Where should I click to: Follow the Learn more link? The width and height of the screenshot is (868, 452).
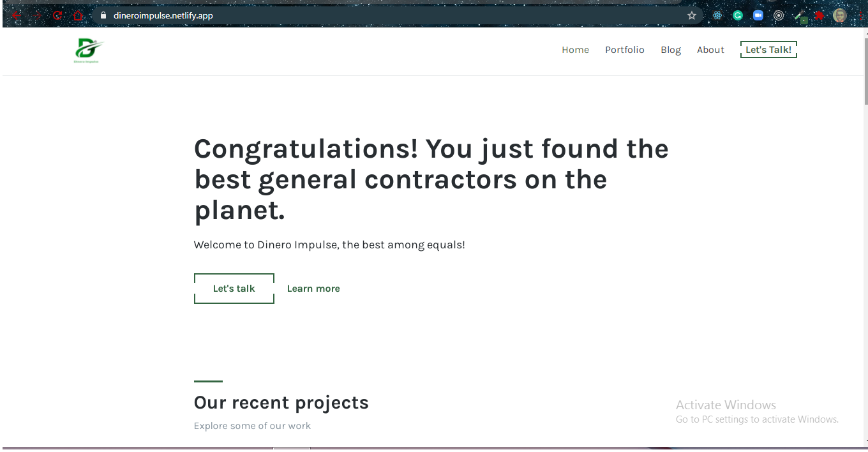313,289
